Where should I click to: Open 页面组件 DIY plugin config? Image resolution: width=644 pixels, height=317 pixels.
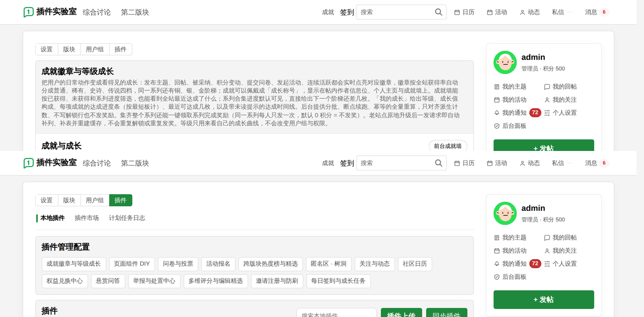pos(132,264)
